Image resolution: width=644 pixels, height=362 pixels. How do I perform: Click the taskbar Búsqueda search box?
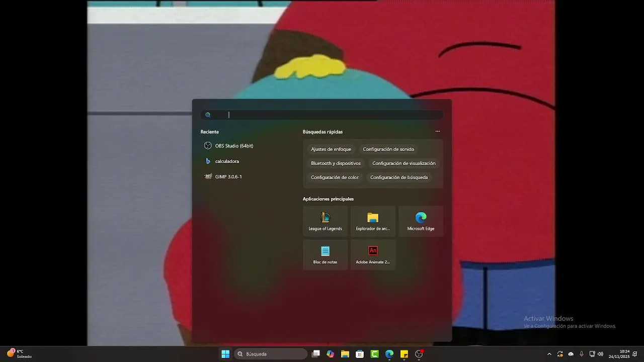coord(271,354)
